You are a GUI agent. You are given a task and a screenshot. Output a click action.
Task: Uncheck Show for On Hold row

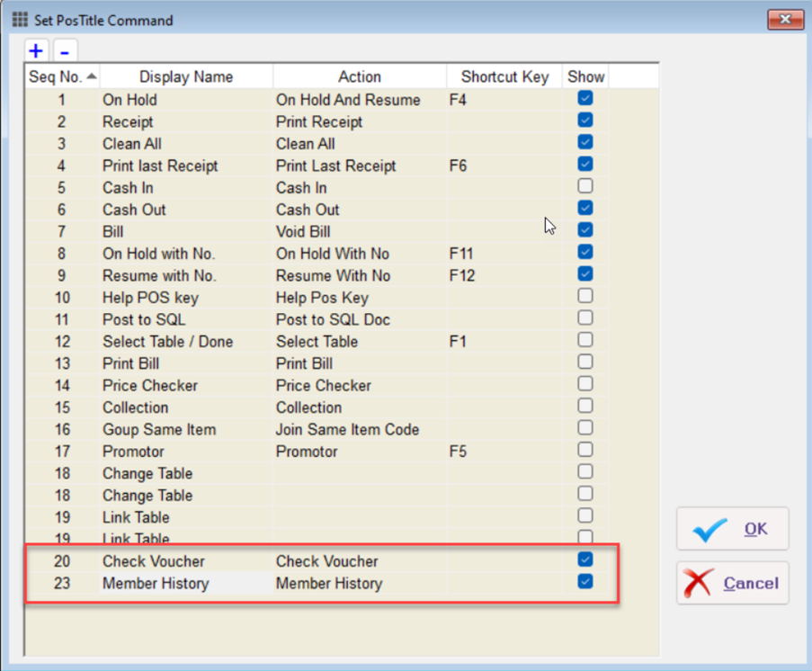coord(585,99)
